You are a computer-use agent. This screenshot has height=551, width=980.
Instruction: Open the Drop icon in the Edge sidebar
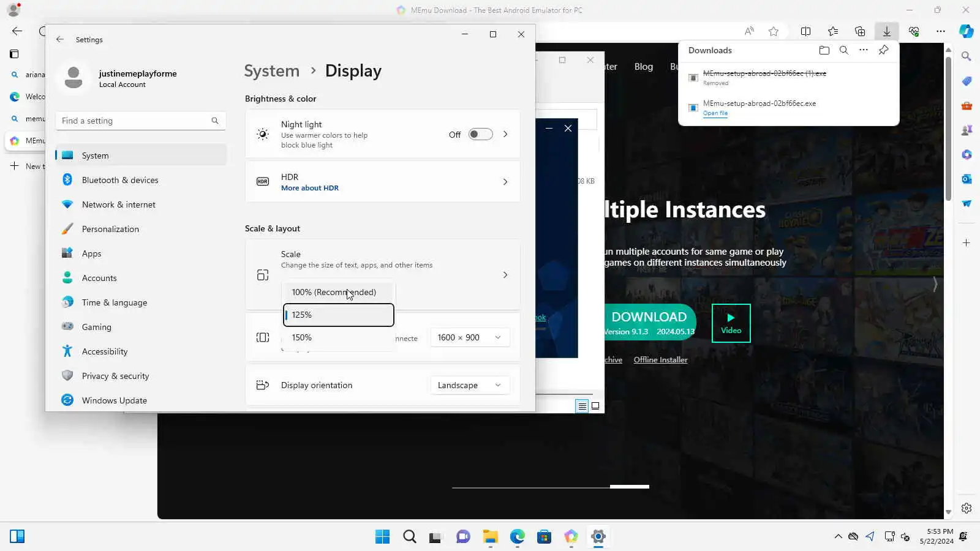click(967, 203)
